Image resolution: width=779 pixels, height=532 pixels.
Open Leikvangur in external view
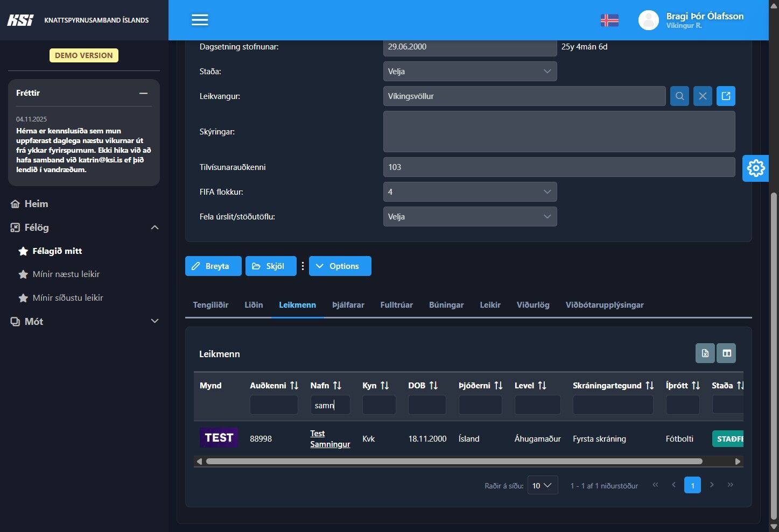pyautogui.click(x=726, y=96)
